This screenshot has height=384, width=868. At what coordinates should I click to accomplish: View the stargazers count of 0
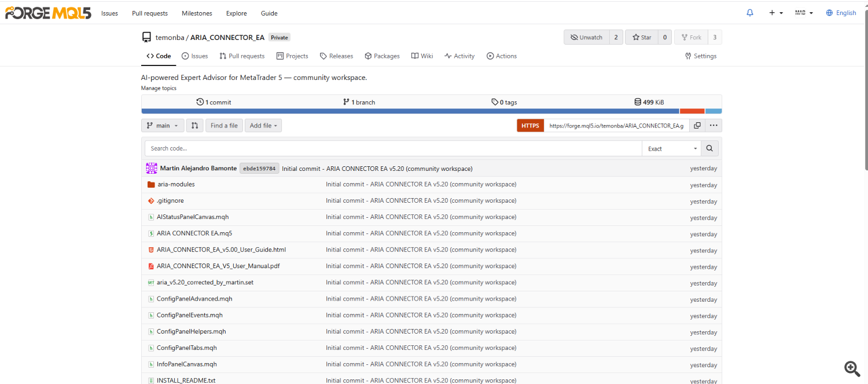(x=664, y=37)
